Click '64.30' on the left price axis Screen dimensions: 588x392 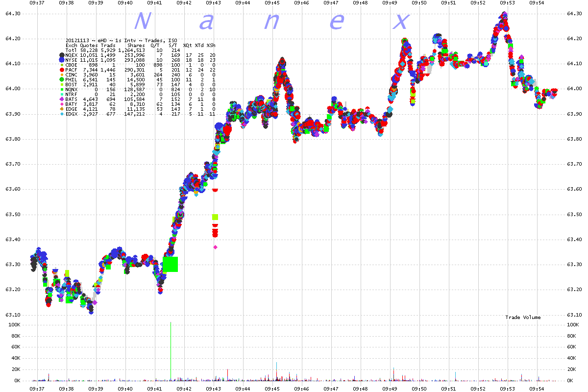pyautogui.click(x=12, y=13)
